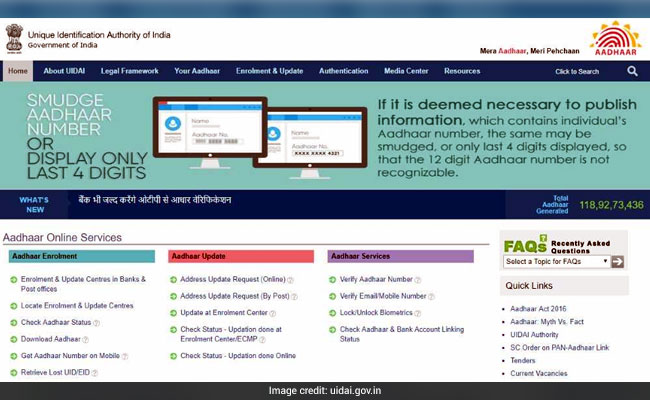The width and height of the screenshot is (650, 400).
Task: Click the FAQ go arrow button
Action: click(618, 262)
